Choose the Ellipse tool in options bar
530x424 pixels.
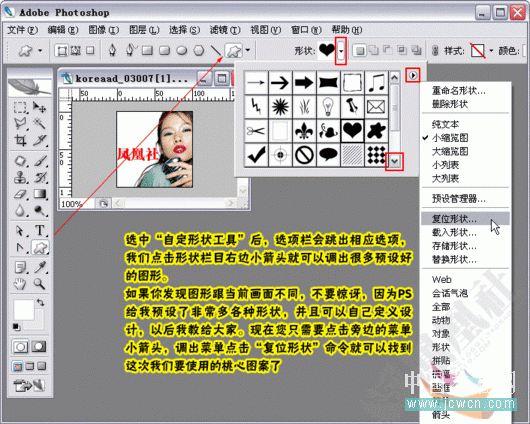182,51
